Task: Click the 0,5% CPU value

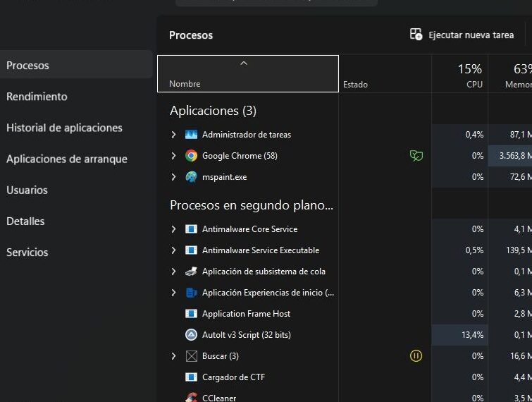Action: pos(474,250)
